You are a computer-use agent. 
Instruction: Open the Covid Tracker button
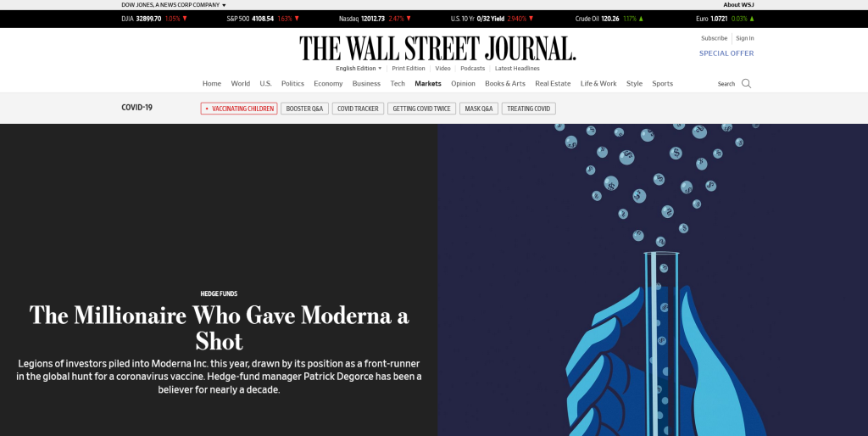click(x=359, y=109)
